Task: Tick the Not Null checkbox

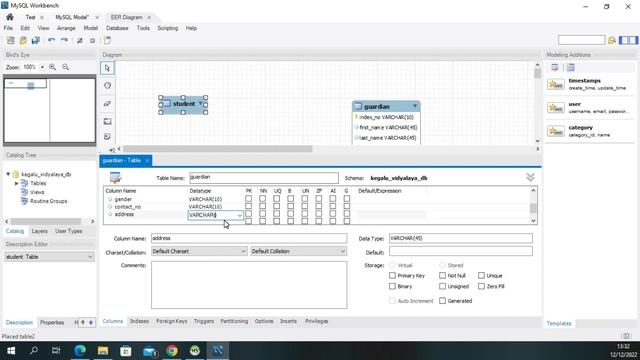Action: point(442,276)
